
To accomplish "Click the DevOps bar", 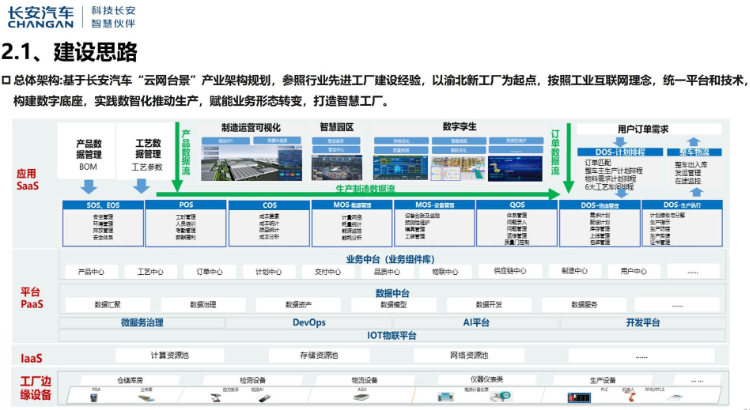I will tap(309, 322).
